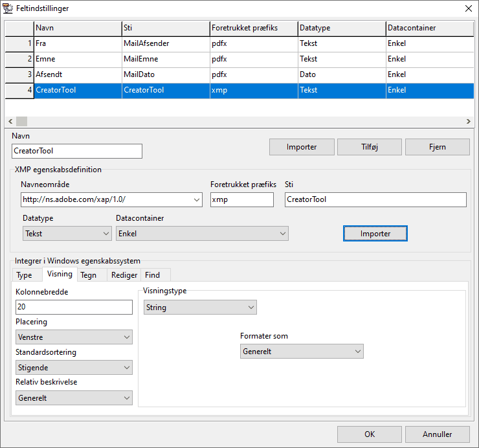
Task: Click the 'xmp' cell in the table
Action: 254,91
